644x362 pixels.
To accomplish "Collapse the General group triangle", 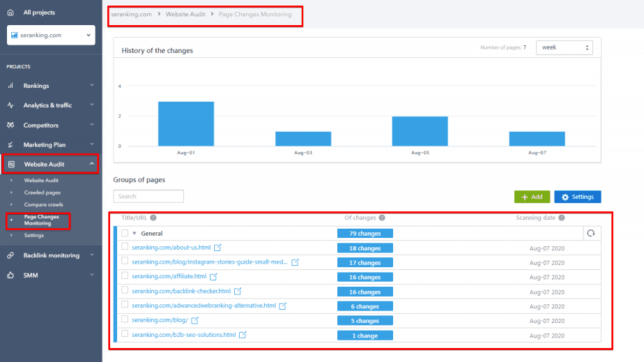I will pyautogui.click(x=135, y=234).
